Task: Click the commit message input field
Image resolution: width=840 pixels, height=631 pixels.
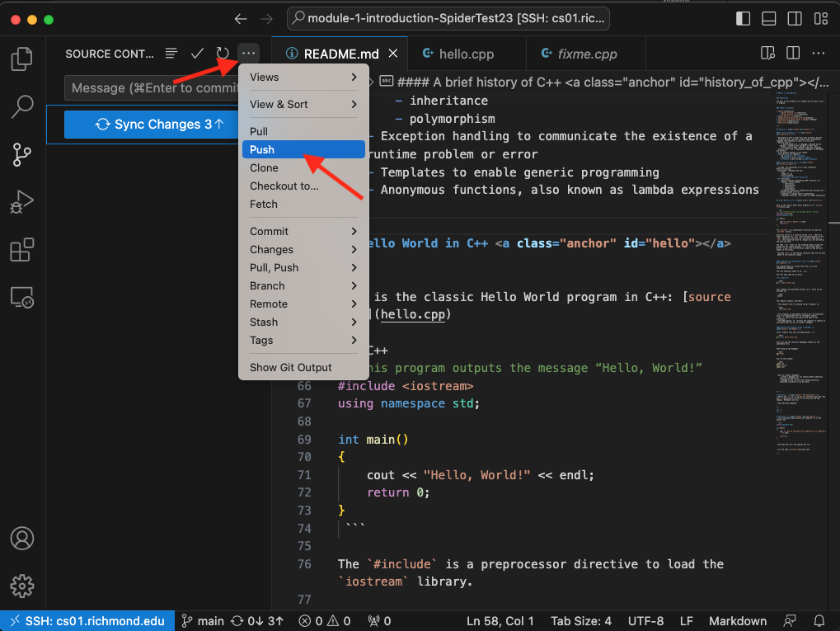Action: point(152,88)
